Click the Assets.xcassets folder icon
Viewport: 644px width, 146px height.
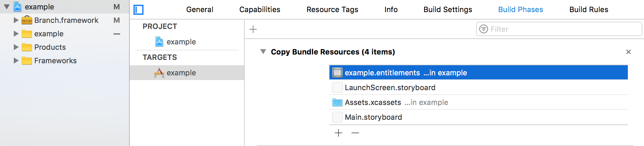tap(337, 102)
